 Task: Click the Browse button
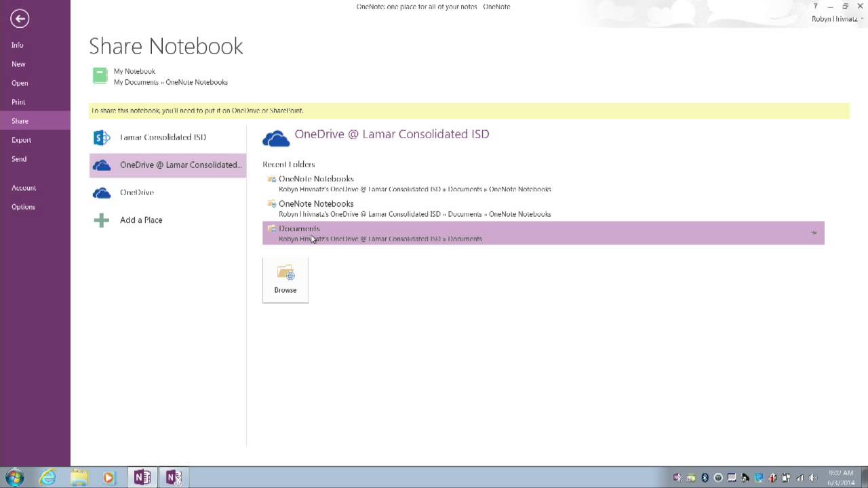[285, 280]
